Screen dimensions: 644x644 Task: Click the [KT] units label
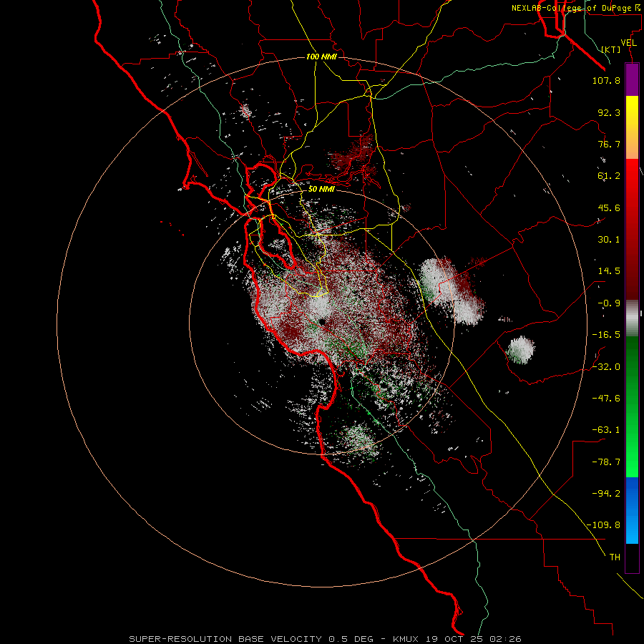click(x=611, y=49)
